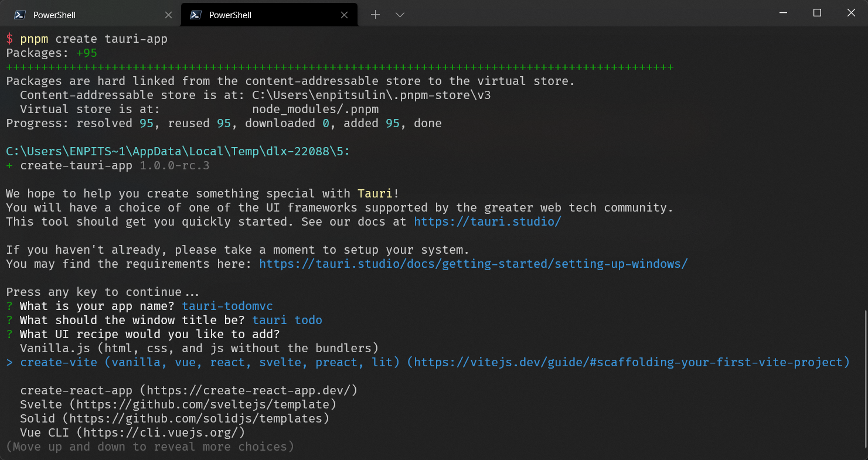Click the +95 packages count
The width and height of the screenshot is (868, 460).
[x=87, y=53]
